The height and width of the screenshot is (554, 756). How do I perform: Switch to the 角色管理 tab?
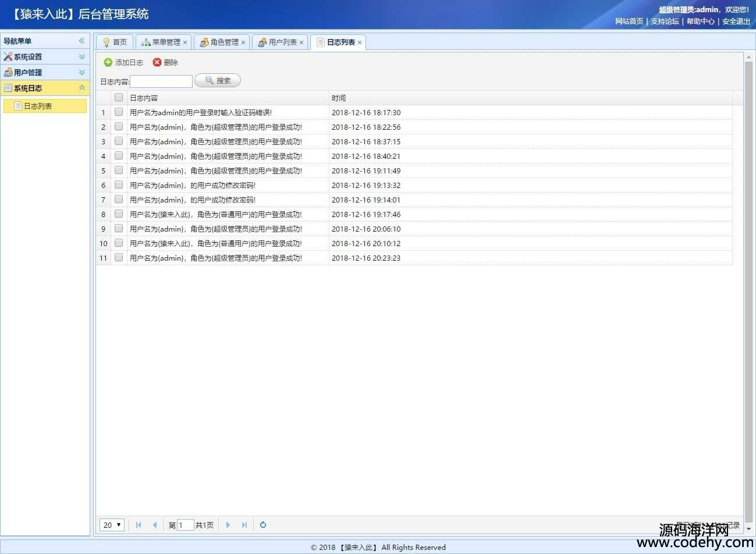point(222,42)
